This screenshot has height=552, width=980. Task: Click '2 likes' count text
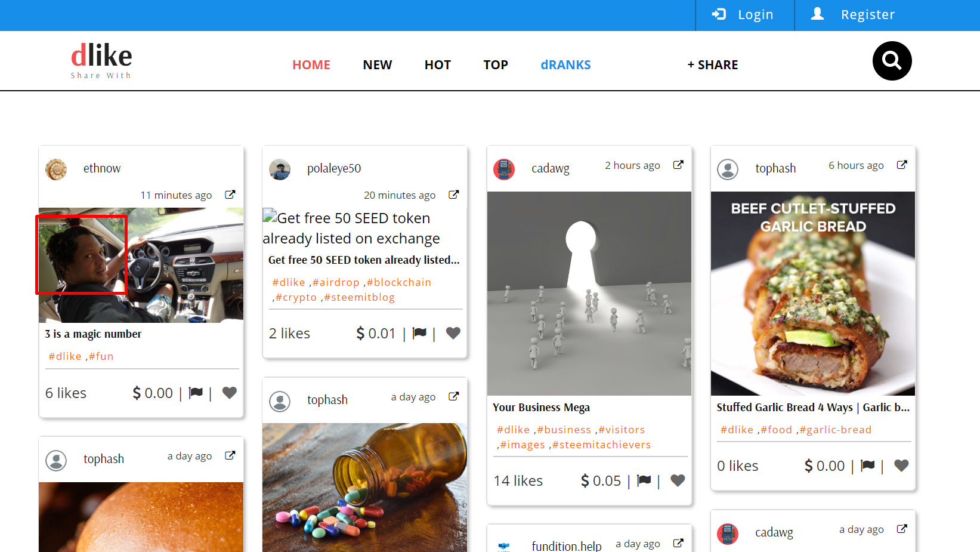click(x=290, y=334)
